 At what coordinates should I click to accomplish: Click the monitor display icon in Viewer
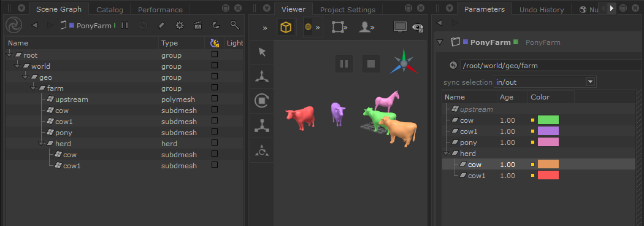[x=400, y=27]
